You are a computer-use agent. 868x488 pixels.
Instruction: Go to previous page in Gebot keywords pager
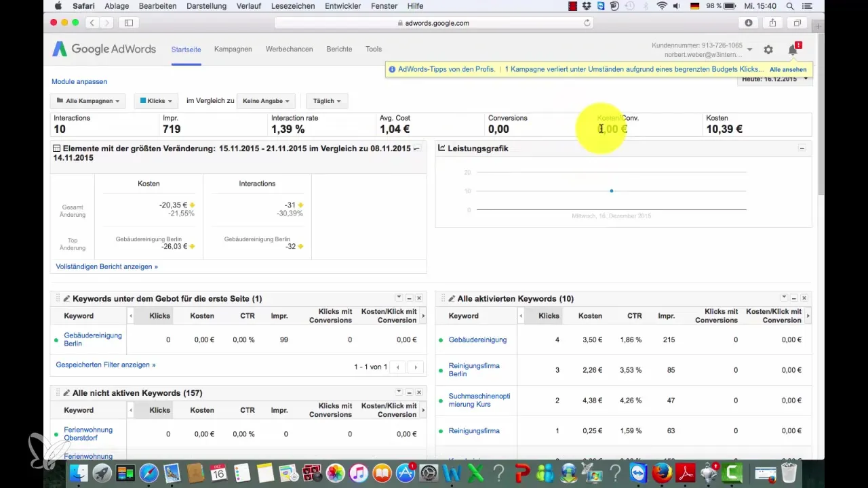(x=399, y=367)
